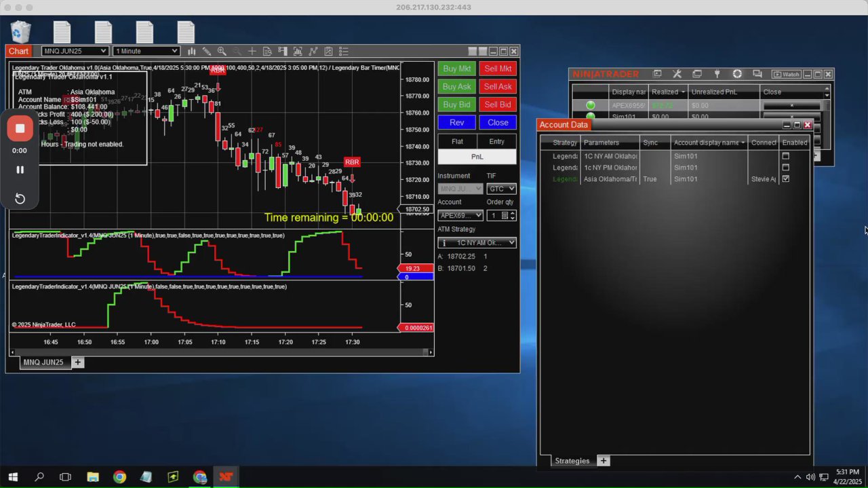This screenshot has height=488, width=868.
Task: Add new tab beside Strategies
Action: (x=603, y=461)
